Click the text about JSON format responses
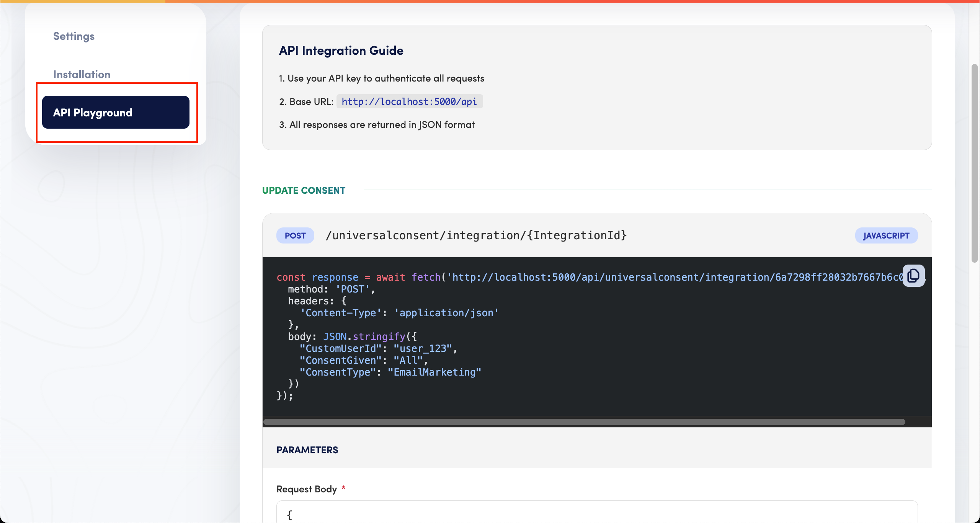Screen dimensions: 980x523 (377, 124)
